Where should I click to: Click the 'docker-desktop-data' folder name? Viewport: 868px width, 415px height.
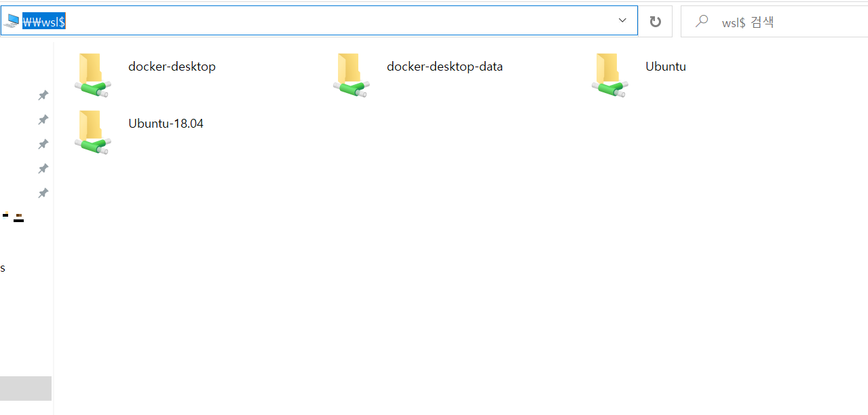(x=445, y=67)
